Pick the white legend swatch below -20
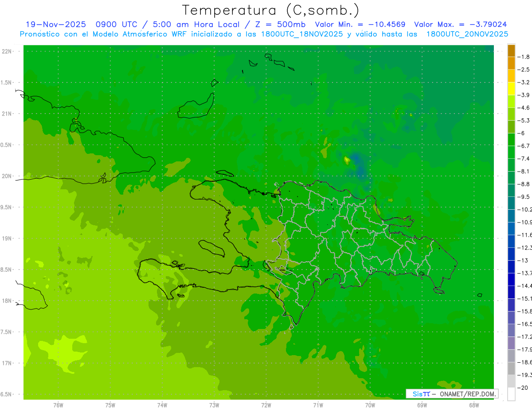This screenshot has width=532, height=411. click(x=511, y=394)
